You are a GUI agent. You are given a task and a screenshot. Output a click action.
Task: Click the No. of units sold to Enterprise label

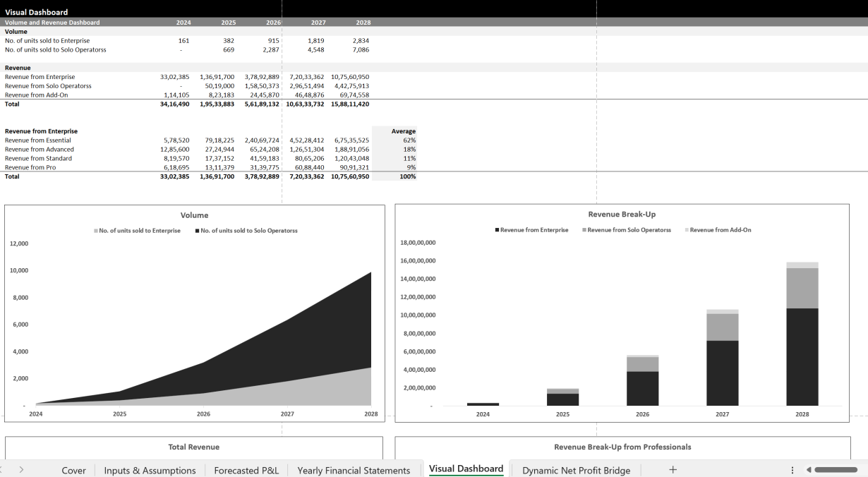point(47,41)
